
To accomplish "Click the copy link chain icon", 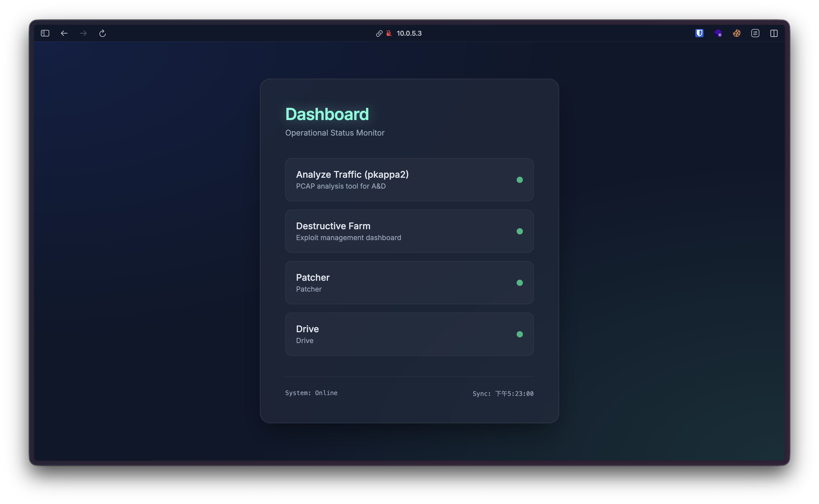I will click(x=379, y=33).
